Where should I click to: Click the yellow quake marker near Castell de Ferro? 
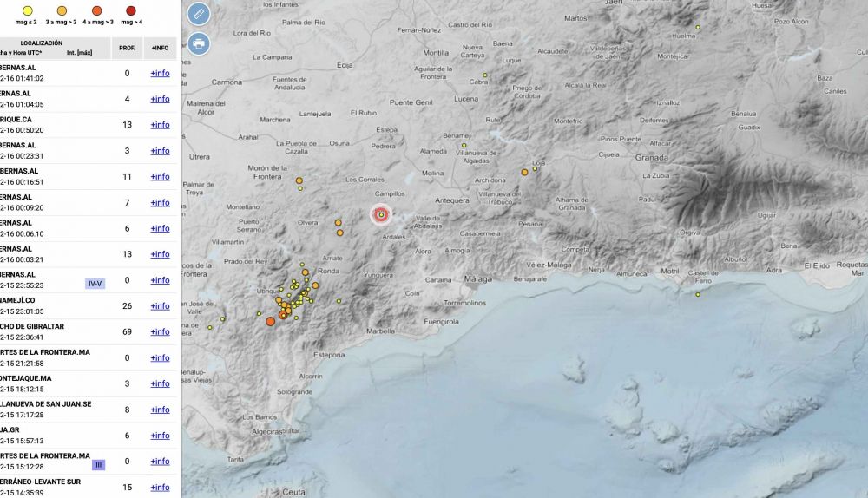[698, 294]
